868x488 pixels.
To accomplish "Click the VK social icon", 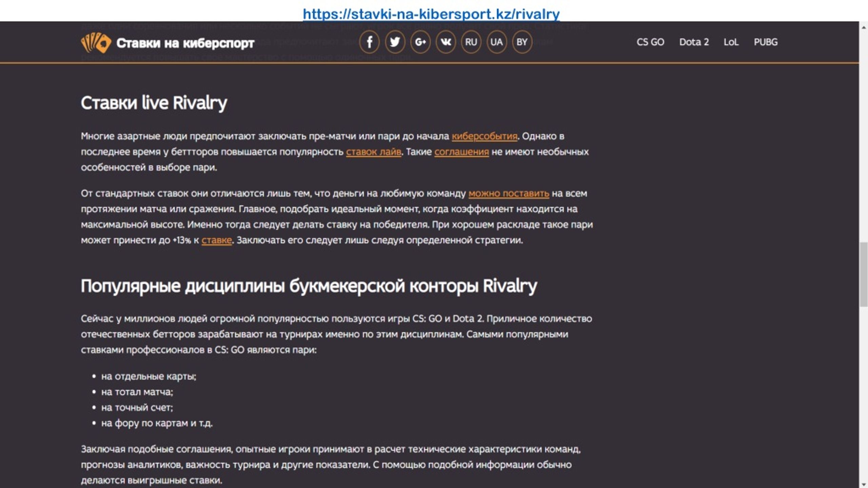I will [x=446, y=42].
